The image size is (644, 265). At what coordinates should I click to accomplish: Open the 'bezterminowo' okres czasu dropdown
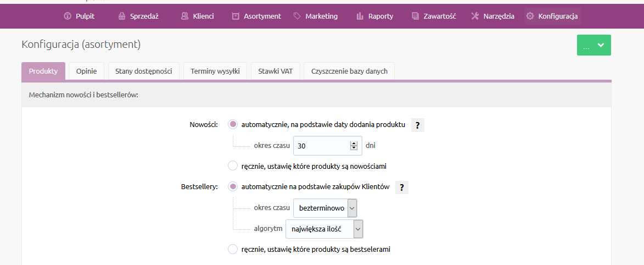point(325,208)
